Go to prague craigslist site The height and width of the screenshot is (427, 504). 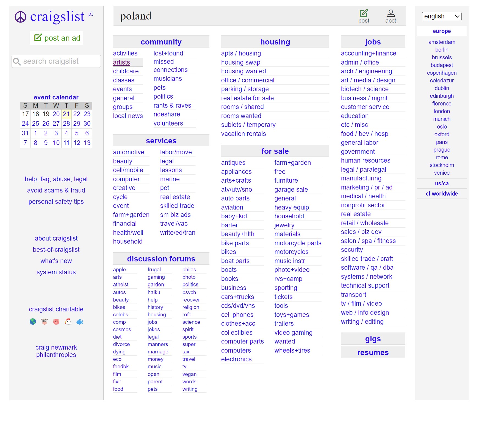click(442, 150)
